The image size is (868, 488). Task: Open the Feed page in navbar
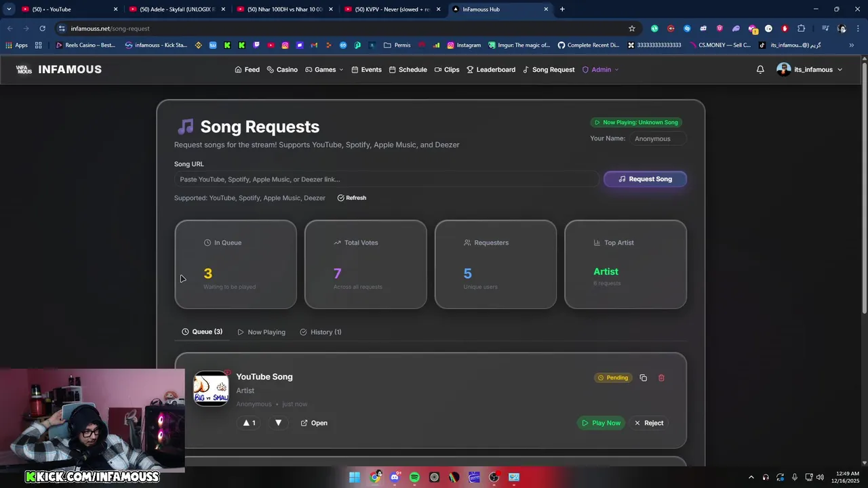coord(247,70)
